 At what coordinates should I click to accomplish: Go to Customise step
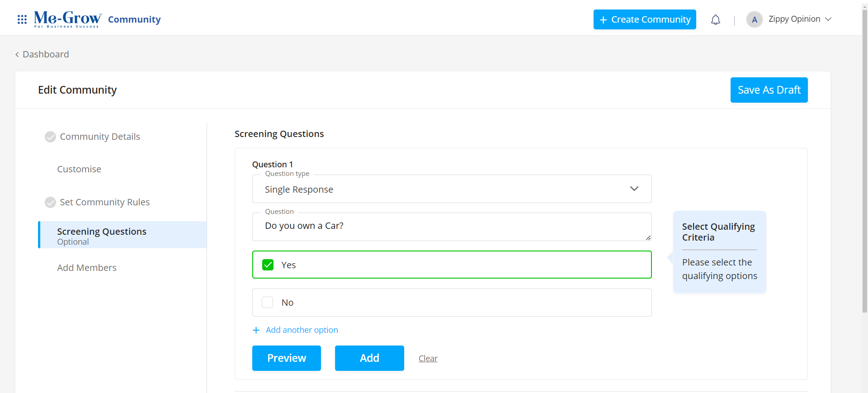(79, 169)
